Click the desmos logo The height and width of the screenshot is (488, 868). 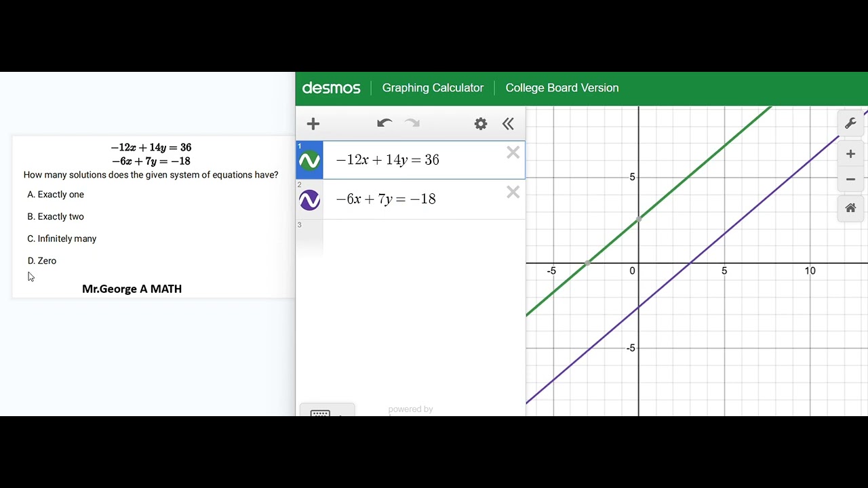[332, 87]
